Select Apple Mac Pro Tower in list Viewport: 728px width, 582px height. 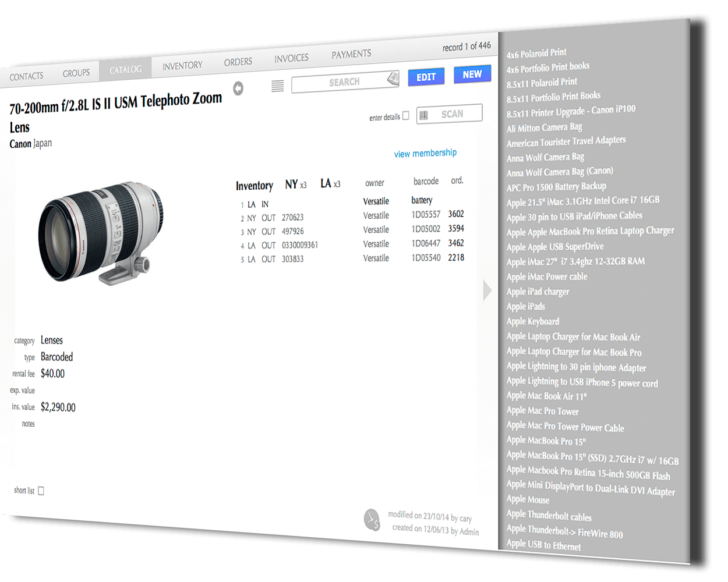point(542,411)
